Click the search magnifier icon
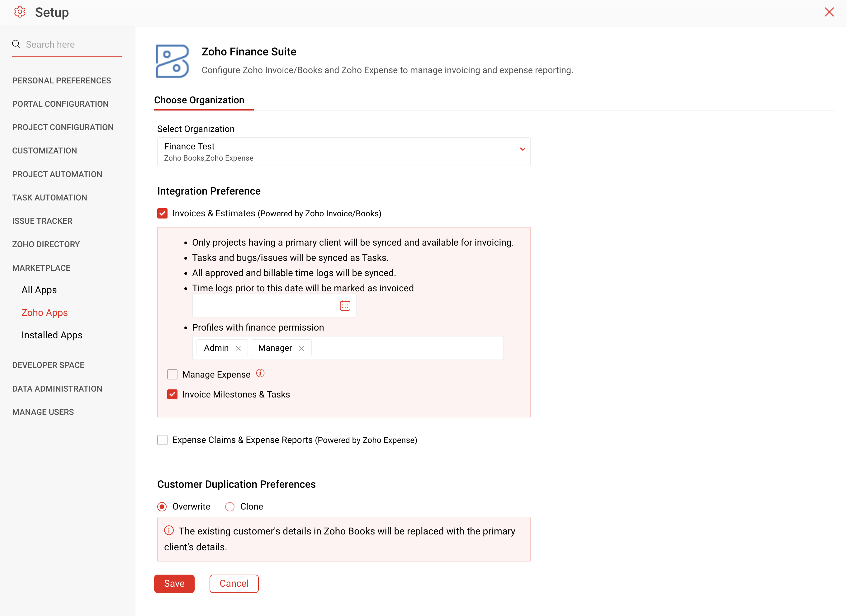The image size is (847, 616). point(16,44)
